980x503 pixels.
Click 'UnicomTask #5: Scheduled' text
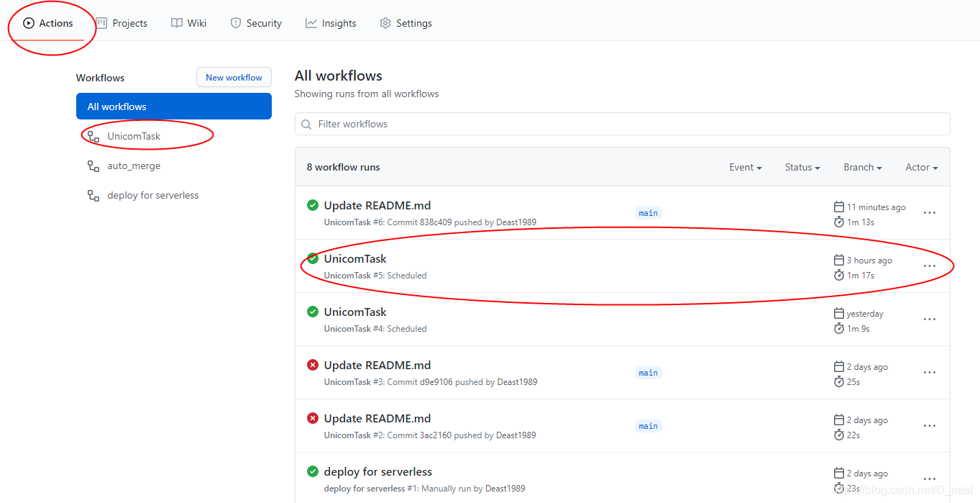pyautogui.click(x=375, y=276)
